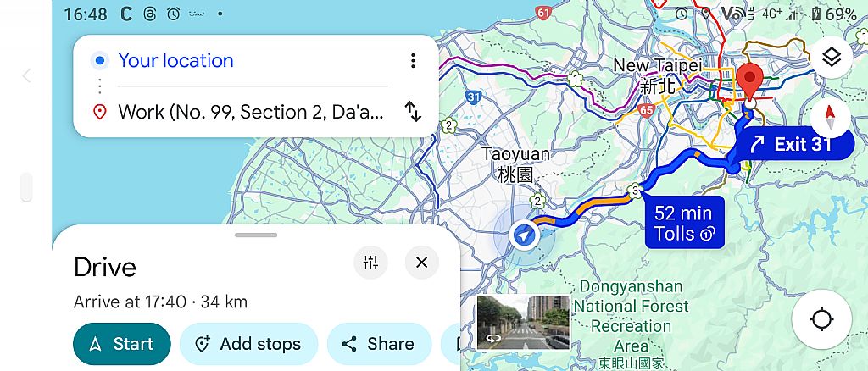Tap the Exit 31 direction callout
This screenshot has width=868, height=371.
pos(793,144)
